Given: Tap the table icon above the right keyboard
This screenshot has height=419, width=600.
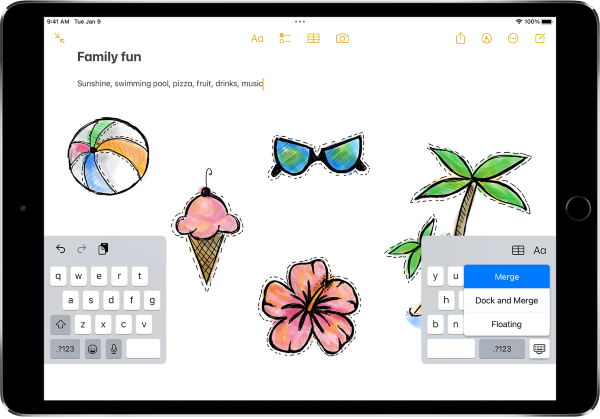Looking at the screenshot, I should tap(518, 250).
